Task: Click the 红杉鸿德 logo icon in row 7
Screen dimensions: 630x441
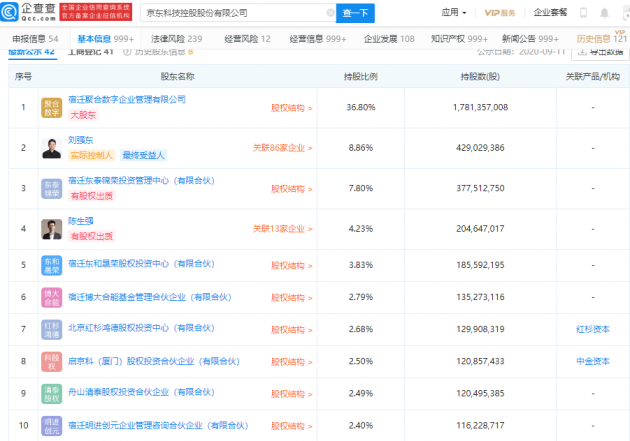Action: pos(51,329)
